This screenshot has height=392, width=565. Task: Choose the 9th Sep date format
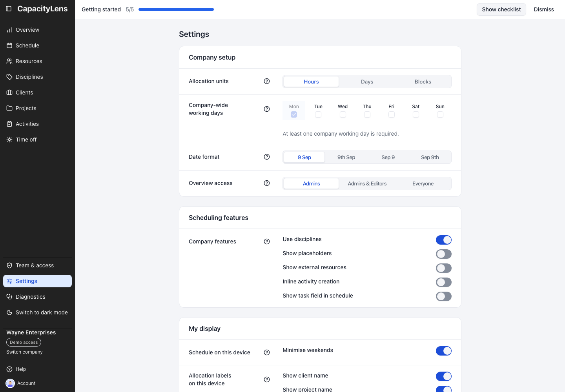[x=346, y=157]
